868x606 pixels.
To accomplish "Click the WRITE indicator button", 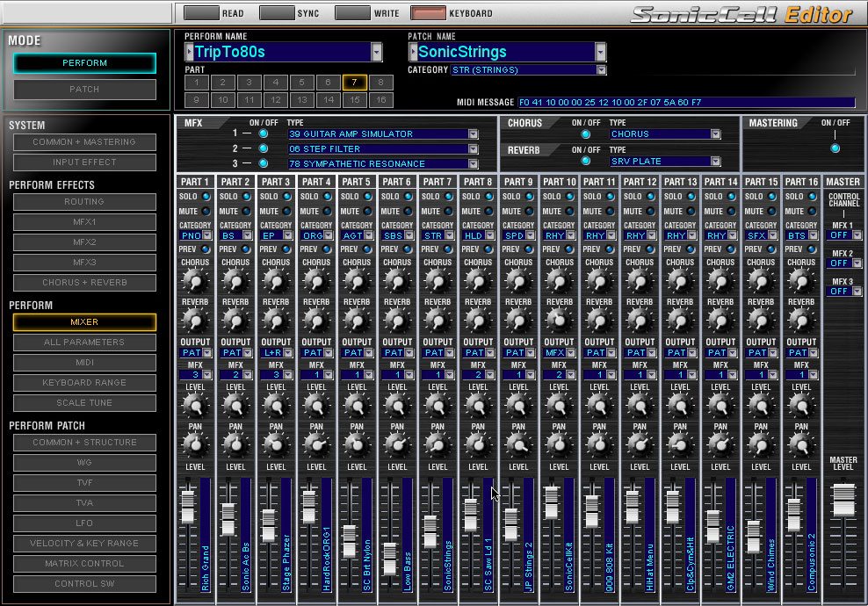I will click(x=352, y=12).
